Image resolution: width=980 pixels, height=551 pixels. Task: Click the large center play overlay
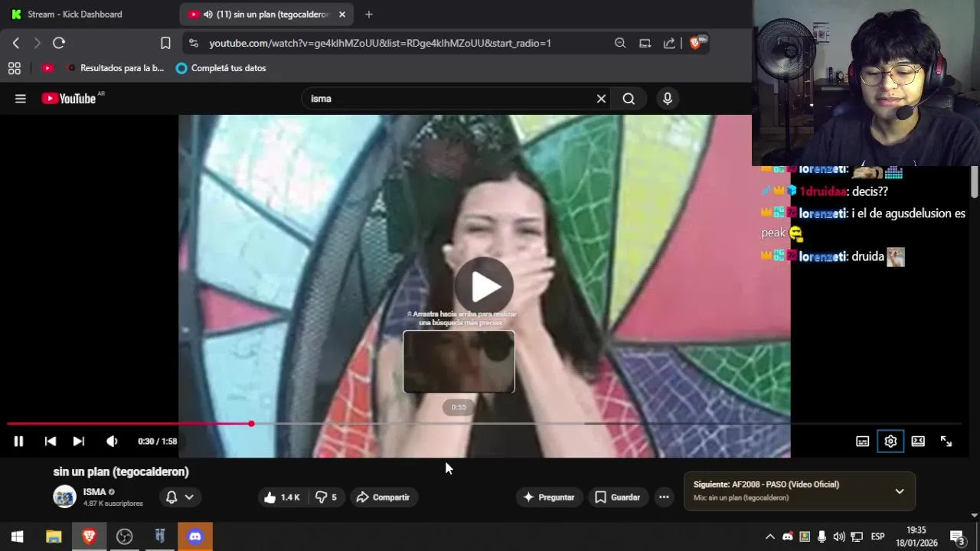484,286
